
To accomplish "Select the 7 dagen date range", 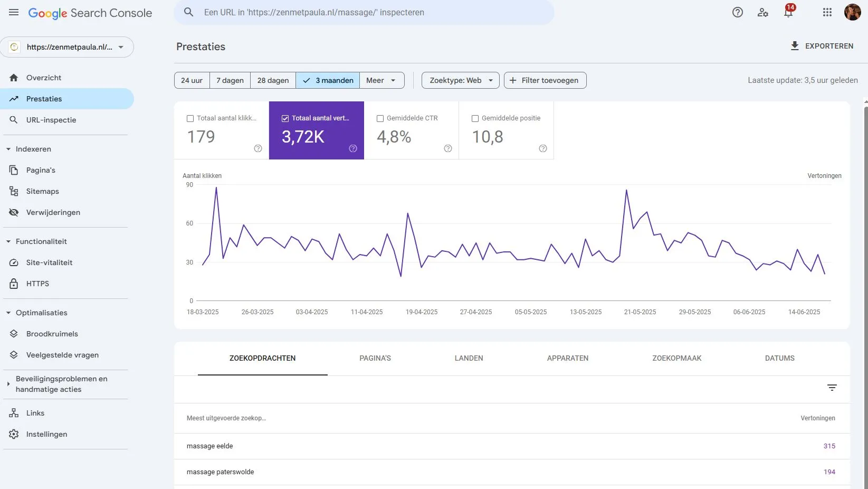I will tap(230, 80).
